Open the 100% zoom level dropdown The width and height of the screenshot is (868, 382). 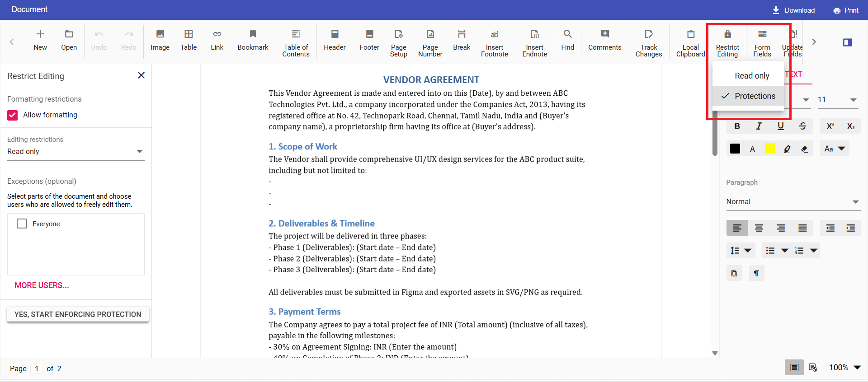point(857,368)
